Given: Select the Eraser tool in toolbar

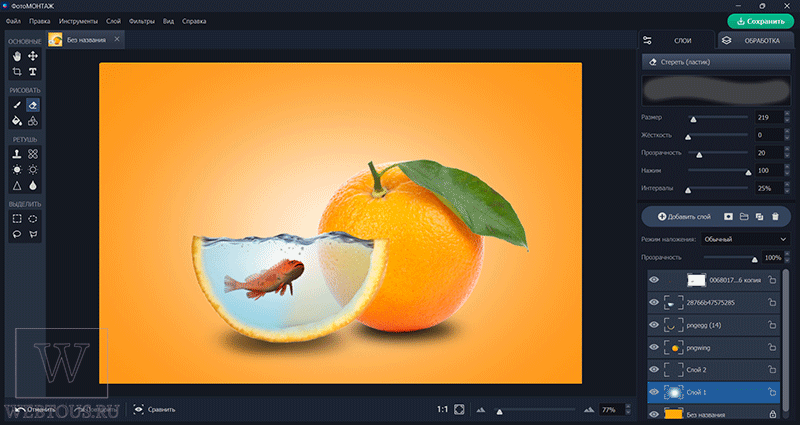Looking at the screenshot, I should click(33, 105).
